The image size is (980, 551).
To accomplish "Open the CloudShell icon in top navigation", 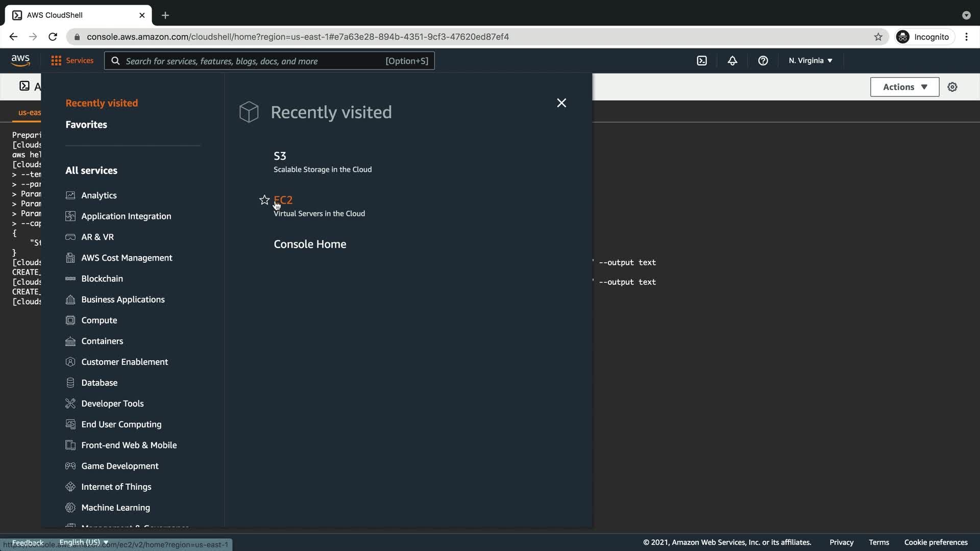I will (702, 61).
